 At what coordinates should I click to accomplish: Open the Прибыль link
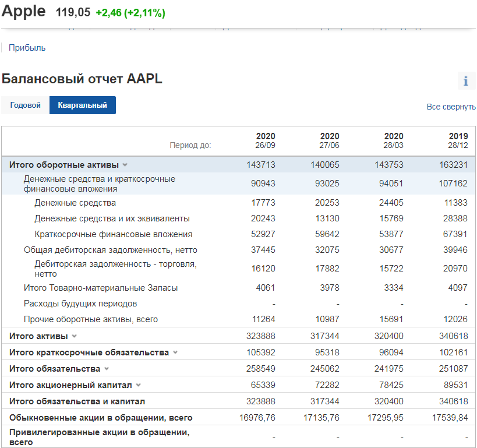(27, 48)
